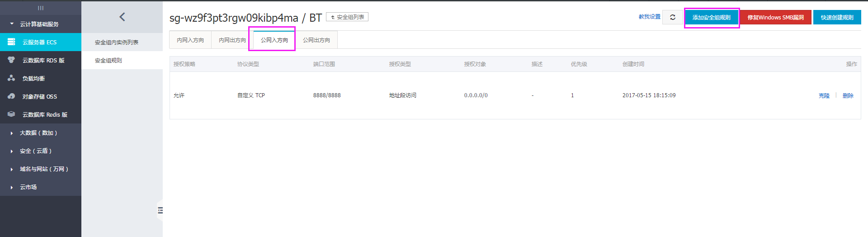Collapse the top sidebar grip handle

[x=41, y=8]
